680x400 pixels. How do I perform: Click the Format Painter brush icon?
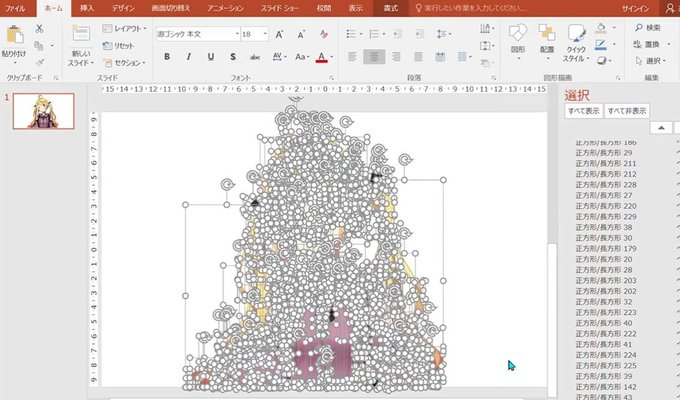click(x=39, y=62)
